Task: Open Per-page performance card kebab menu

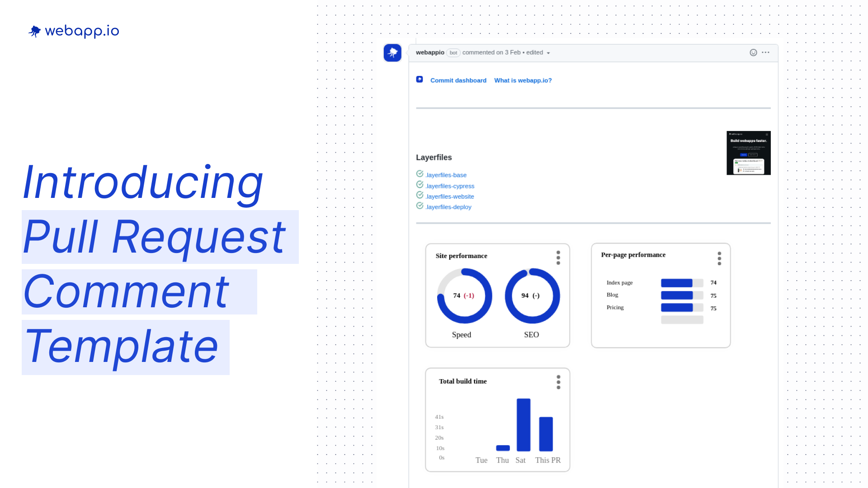Action: (x=719, y=258)
